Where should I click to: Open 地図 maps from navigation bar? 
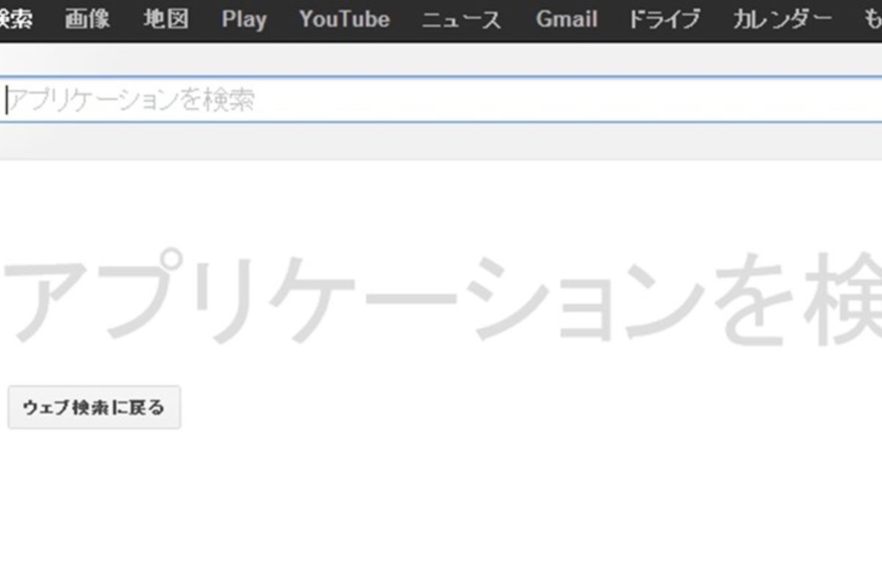pos(165,20)
